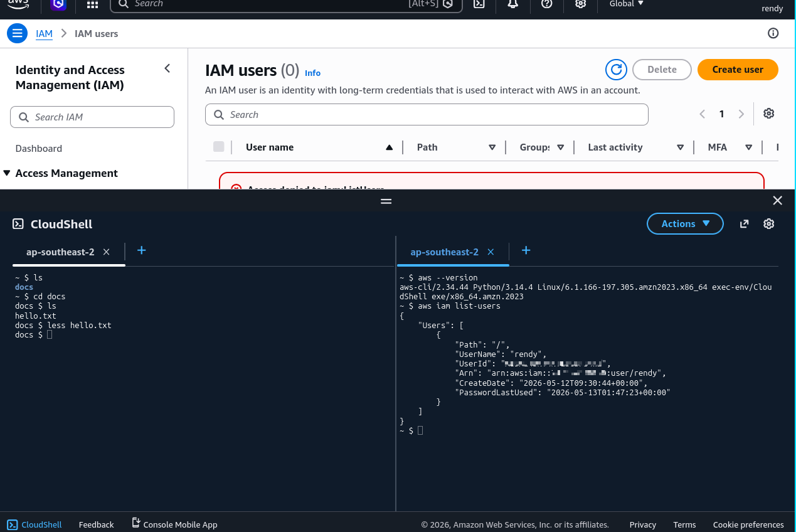Open the AWS services grid menu

92,4
